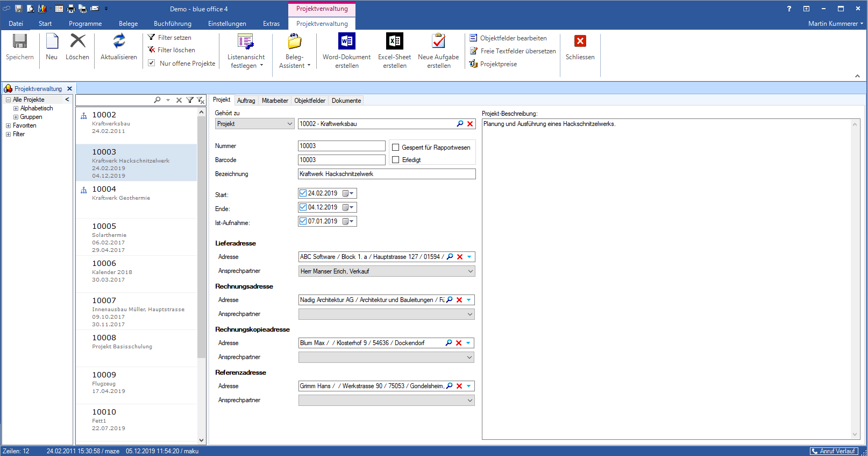Click the Löschen X icon in the ribbon
Image resolution: width=868 pixels, height=456 pixels.
[x=77, y=41]
